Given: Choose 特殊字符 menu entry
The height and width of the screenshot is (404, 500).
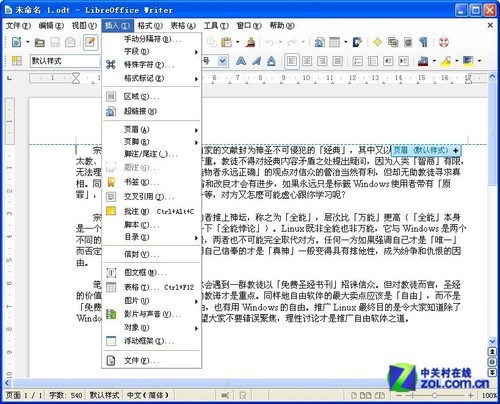Looking at the screenshot, I should 152,65.
